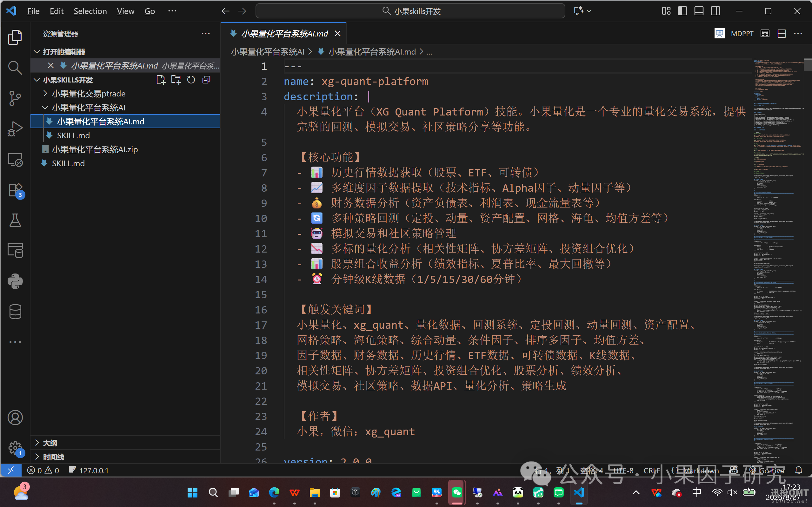Open the Accounts icon in activity bar
Screen dimensions: 812x507
pyautogui.click(x=15, y=418)
